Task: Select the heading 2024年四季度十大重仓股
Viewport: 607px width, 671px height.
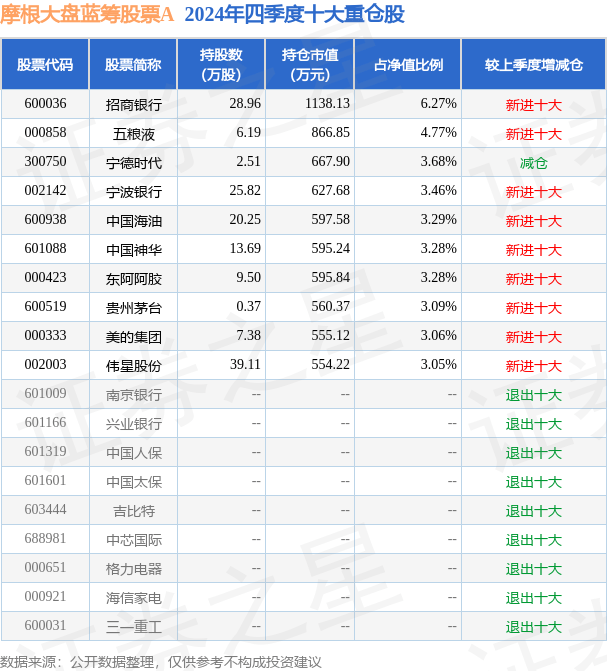Action: tap(295, 15)
